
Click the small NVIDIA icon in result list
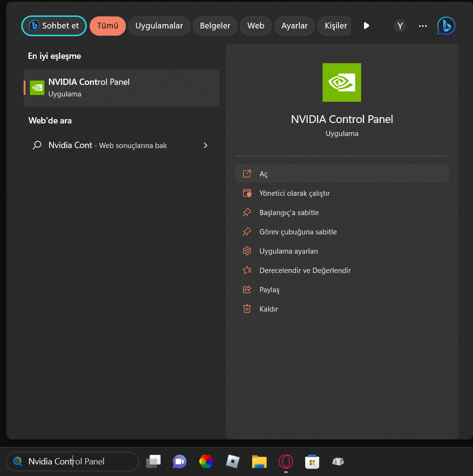(x=37, y=88)
